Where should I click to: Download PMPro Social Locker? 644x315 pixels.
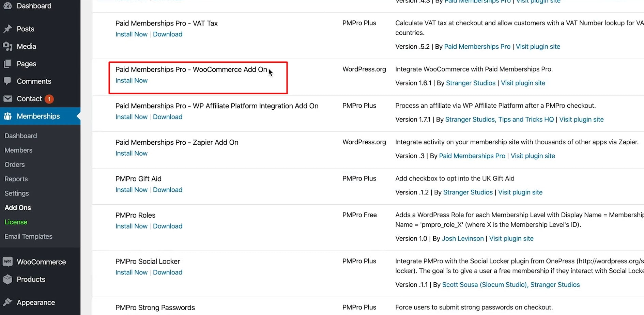(x=168, y=272)
